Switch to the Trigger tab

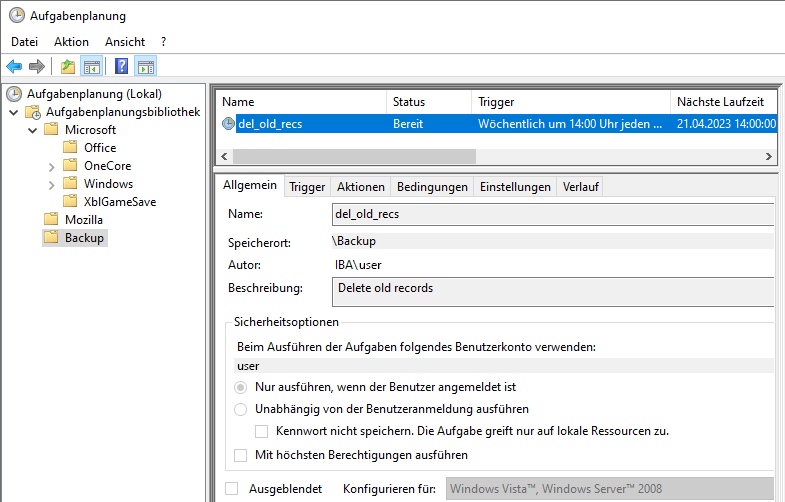pos(307,187)
